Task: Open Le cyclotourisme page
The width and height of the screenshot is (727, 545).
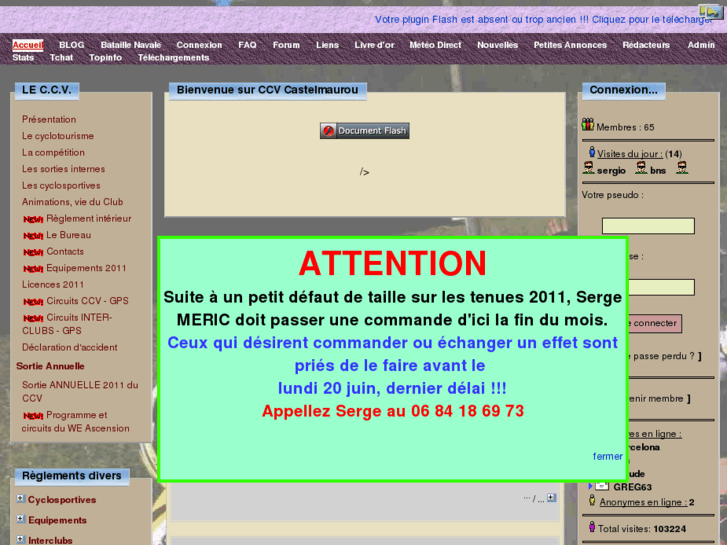Action: 58,136
